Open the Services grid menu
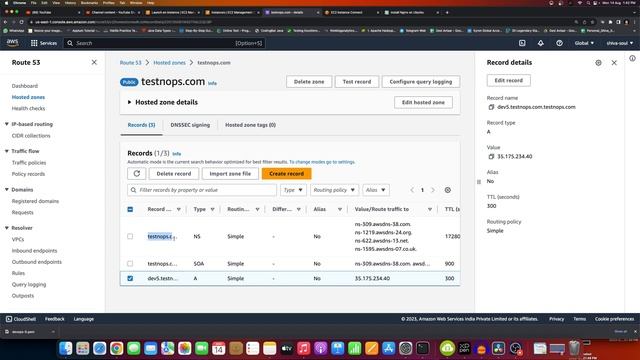Screen dimensions: 640x360 coord(44,43)
